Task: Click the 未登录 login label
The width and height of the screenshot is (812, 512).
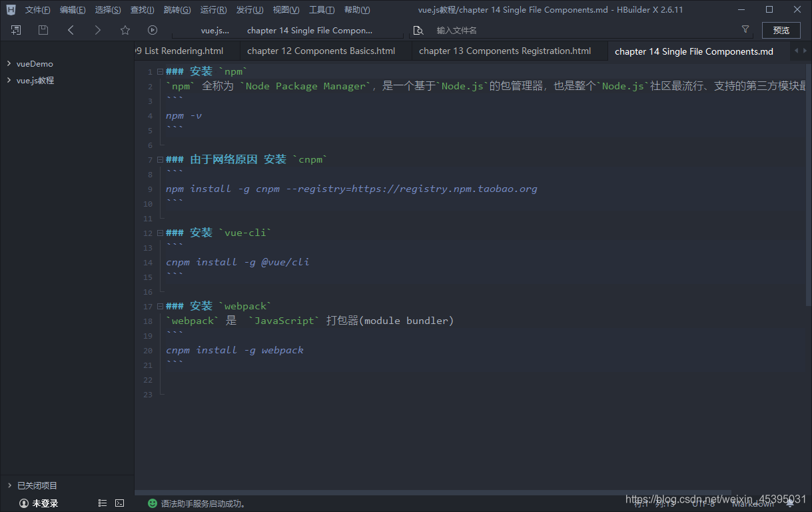Action: [45, 503]
